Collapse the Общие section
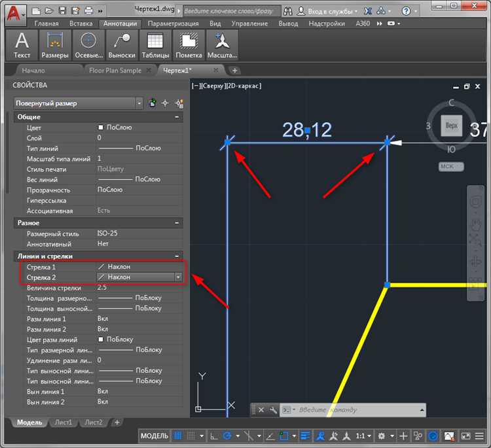The image size is (491, 448). click(x=177, y=117)
